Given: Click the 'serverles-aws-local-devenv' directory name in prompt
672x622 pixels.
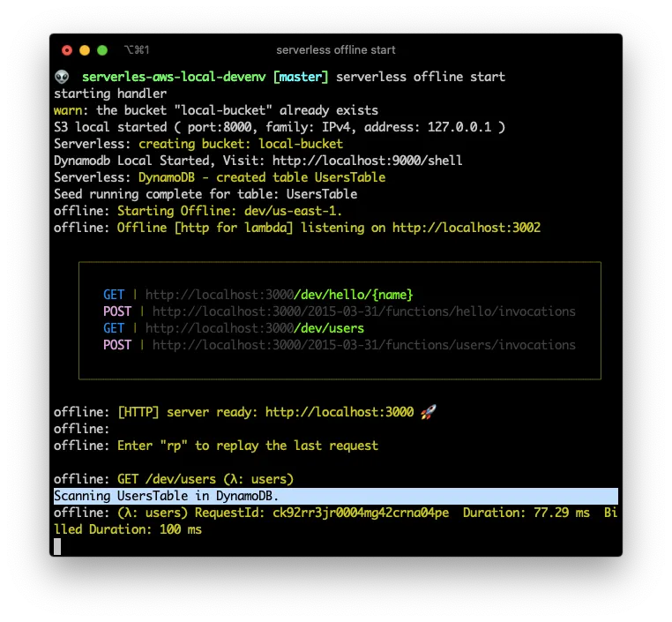Looking at the screenshot, I should click(174, 77).
